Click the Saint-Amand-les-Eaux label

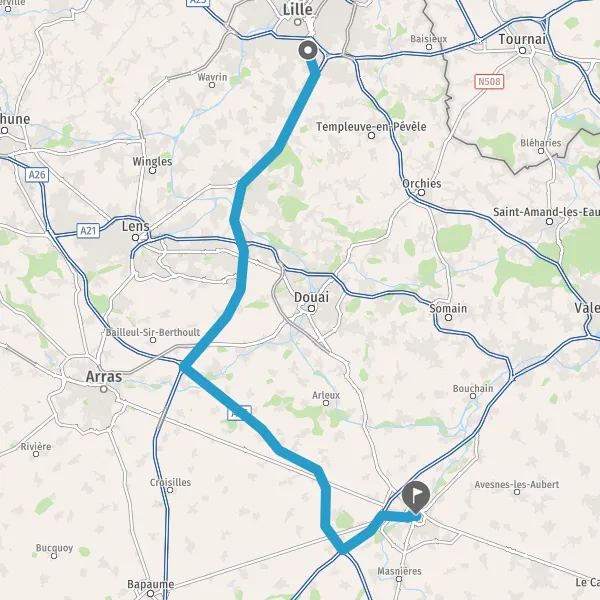click(546, 212)
